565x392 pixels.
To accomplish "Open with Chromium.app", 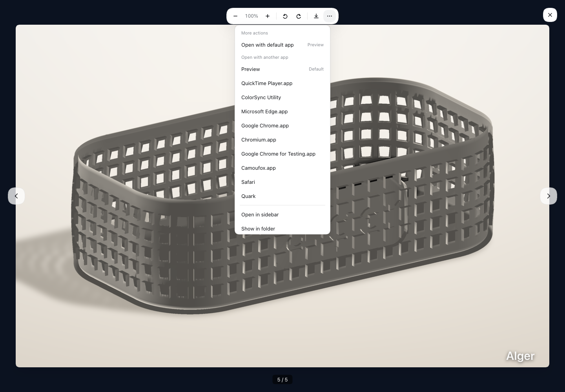I will pos(282,140).
